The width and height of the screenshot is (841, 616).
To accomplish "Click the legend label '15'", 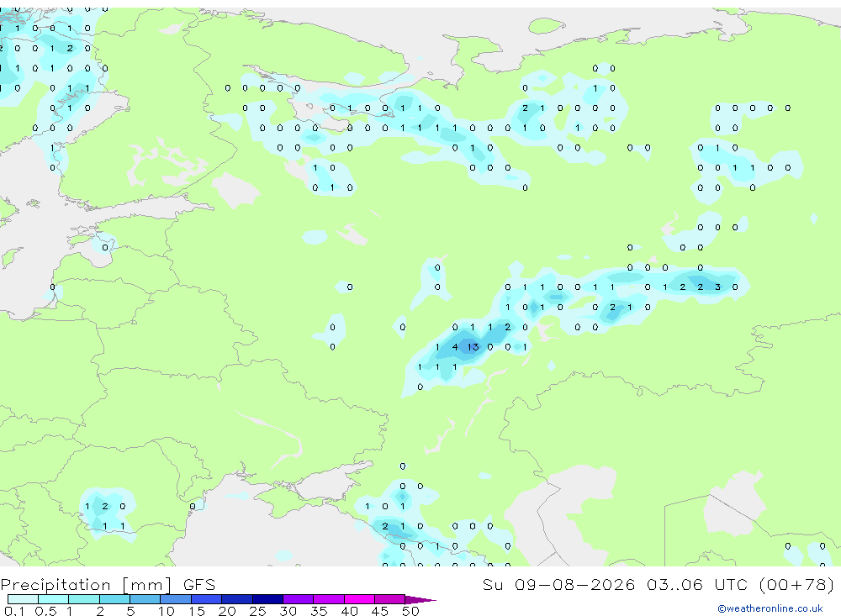I will pyautogui.click(x=197, y=611).
